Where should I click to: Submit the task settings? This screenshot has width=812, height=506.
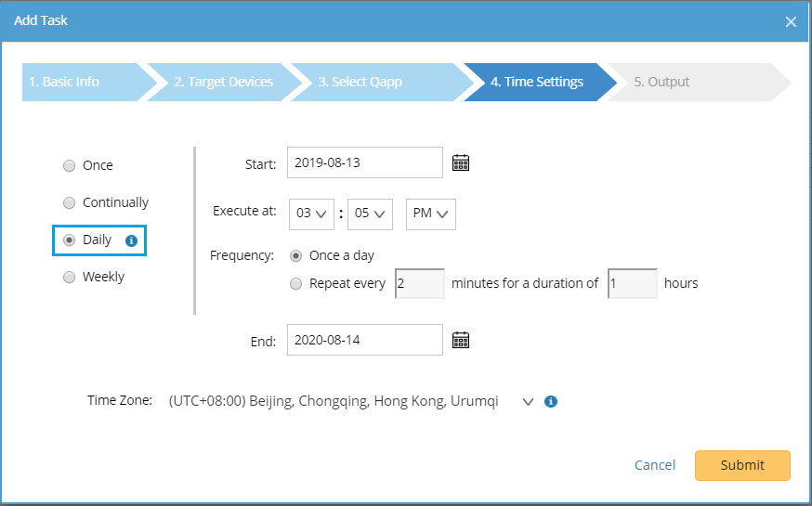pyautogui.click(x=742, y=465)
